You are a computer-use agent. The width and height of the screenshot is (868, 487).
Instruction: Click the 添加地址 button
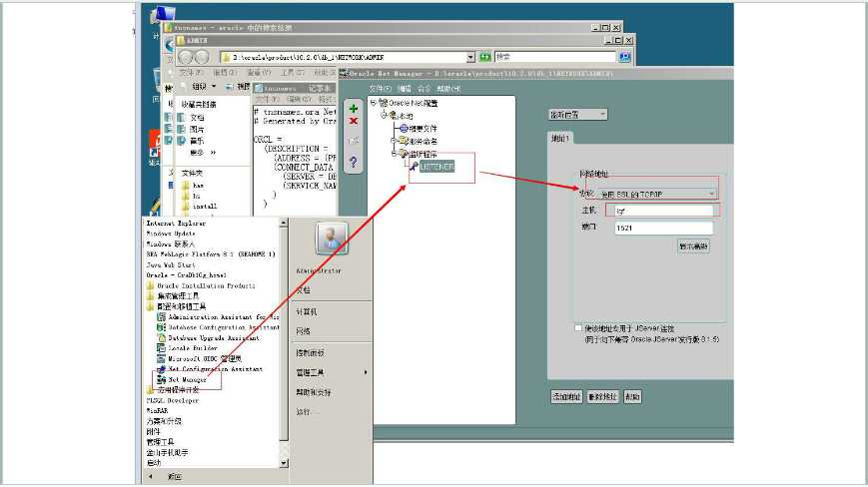tap(566, 396)
